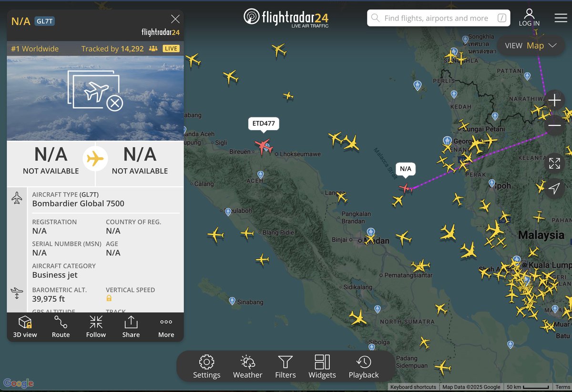
Task: Click the 39,975 ft altitude value
Action: tap(49, 299)
